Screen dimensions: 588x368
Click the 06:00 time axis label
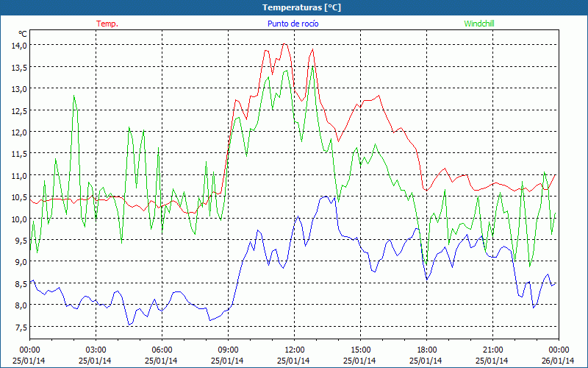[x=162, y=350]
